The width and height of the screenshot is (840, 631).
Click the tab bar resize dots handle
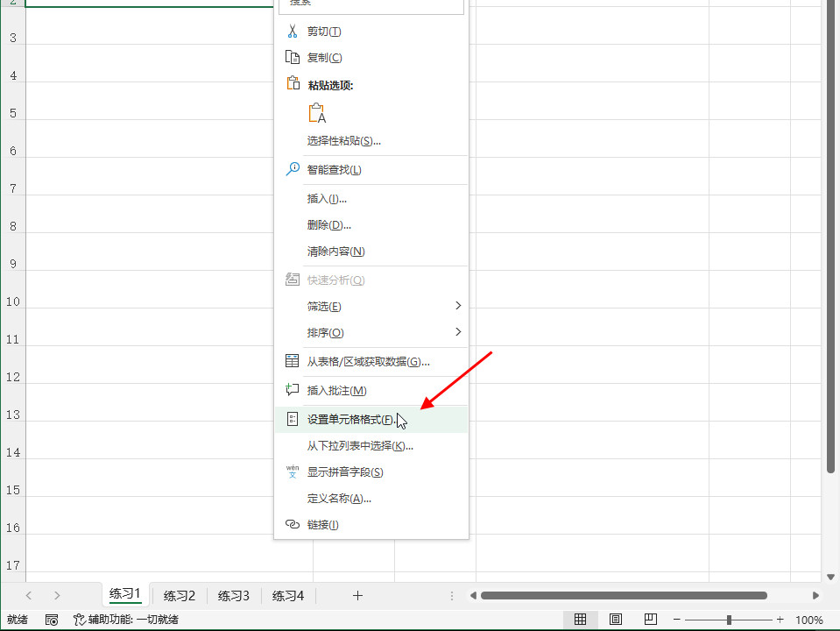pos(452,596)
